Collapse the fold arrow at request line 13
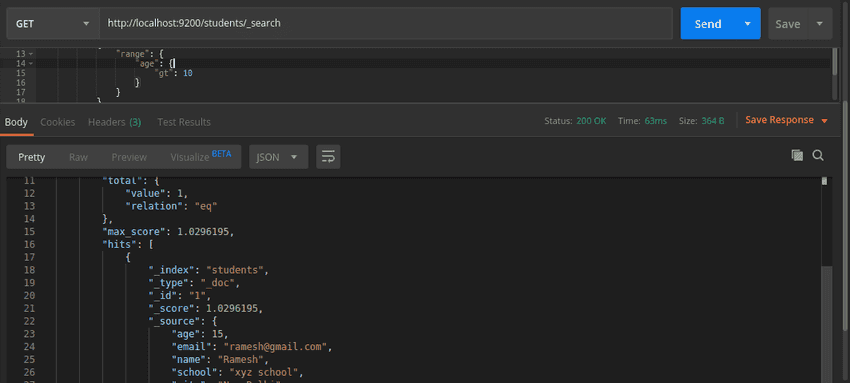 click(x=30, y=54)
